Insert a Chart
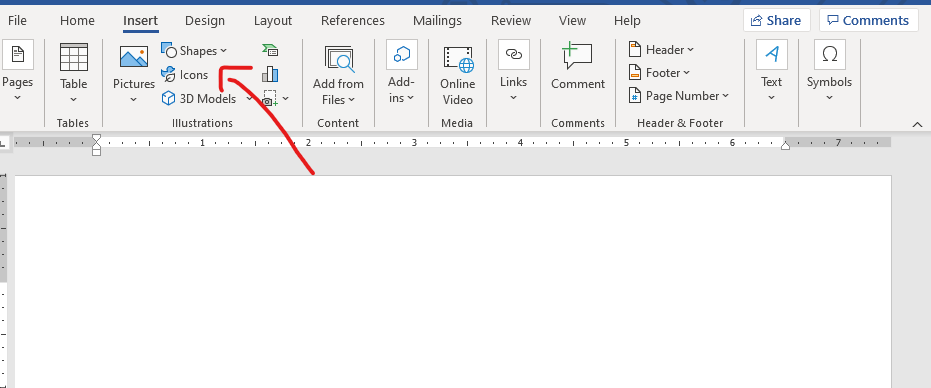Viewport: 931px width, 388px height. (x=270, y=74)
